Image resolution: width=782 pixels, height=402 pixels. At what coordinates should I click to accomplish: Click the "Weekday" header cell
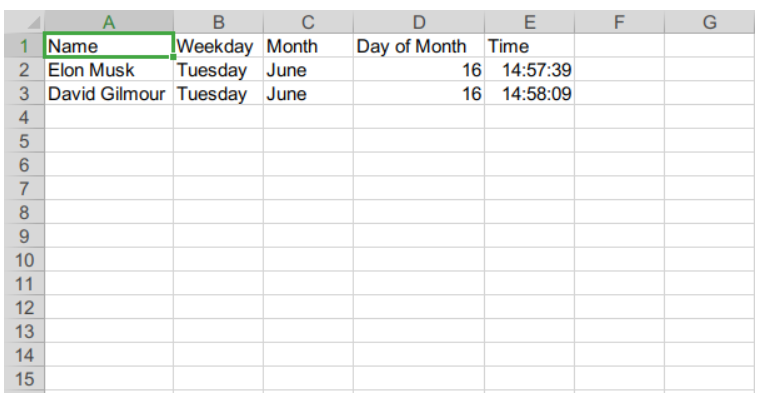point(218,46)
